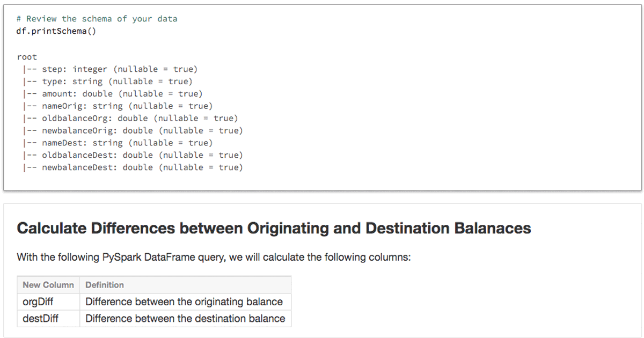Viewport: 644px width, 338px height.
Task: Click the 'Definition' table header
Action: [x=105, y=285]
